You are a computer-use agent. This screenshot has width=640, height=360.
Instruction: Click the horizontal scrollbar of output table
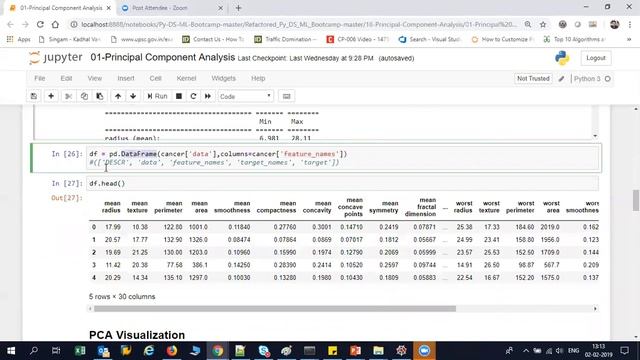pos(275,309)
